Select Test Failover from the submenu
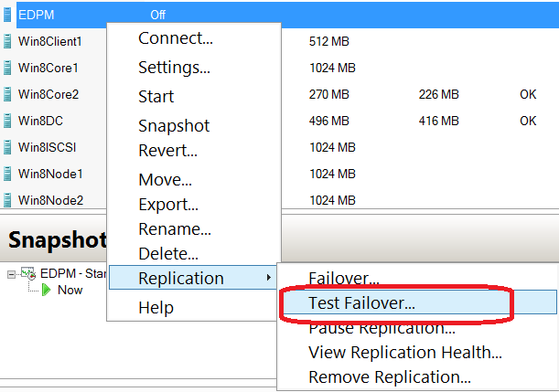 [x=361, y=303]
